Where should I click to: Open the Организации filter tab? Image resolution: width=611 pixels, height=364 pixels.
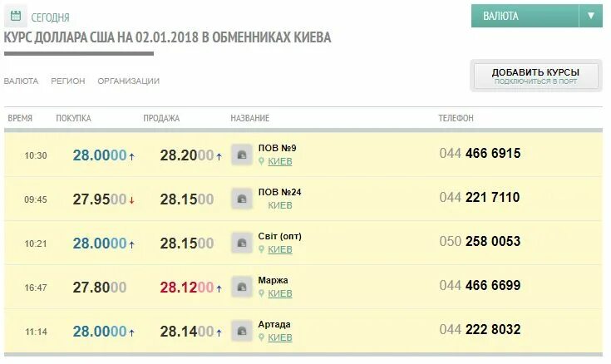tap(128, 81)
